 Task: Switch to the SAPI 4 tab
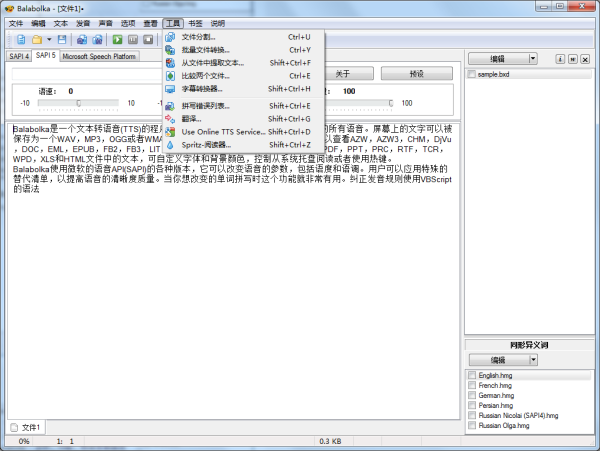19,57
